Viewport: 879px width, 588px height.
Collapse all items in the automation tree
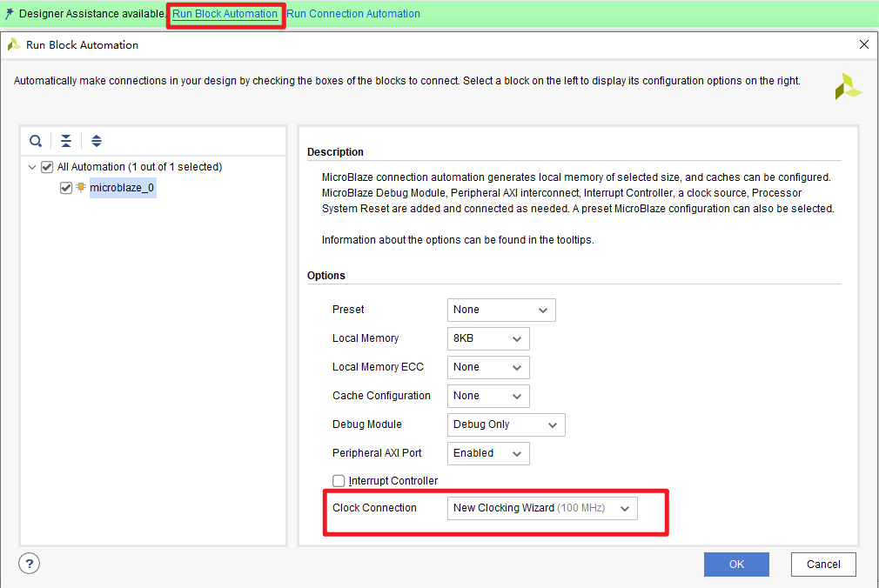point(66,141)
